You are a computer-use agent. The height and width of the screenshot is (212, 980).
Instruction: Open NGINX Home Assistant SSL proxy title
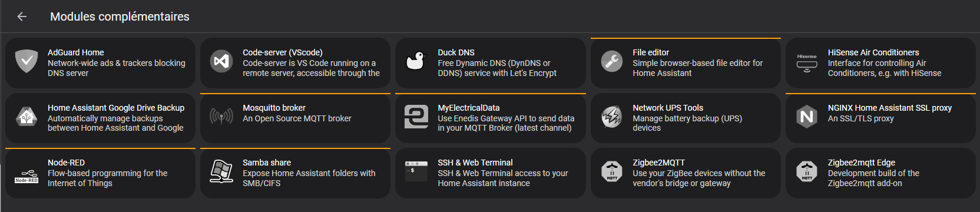tap(890, 108)
